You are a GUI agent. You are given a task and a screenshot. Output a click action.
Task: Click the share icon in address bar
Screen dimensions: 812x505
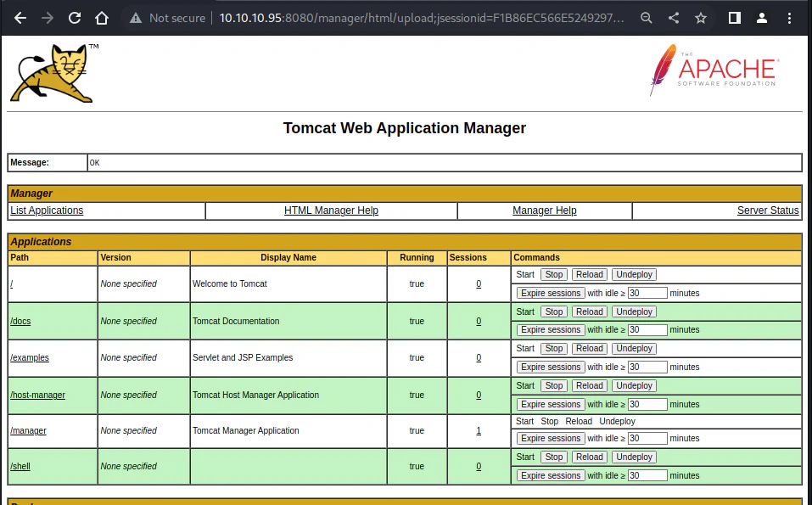(673, 18)
